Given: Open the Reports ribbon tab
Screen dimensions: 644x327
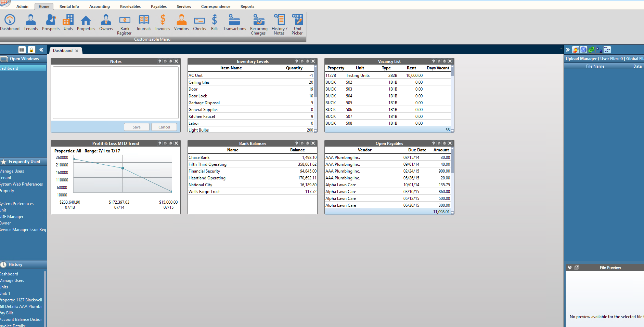Looking at the screenshot, I should point(247,6).
